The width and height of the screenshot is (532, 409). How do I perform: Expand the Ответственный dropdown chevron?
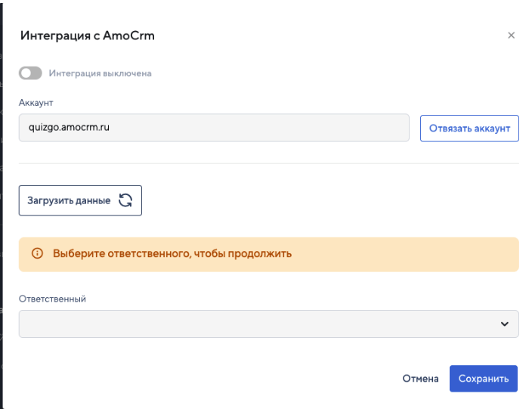tap(505, 324)
